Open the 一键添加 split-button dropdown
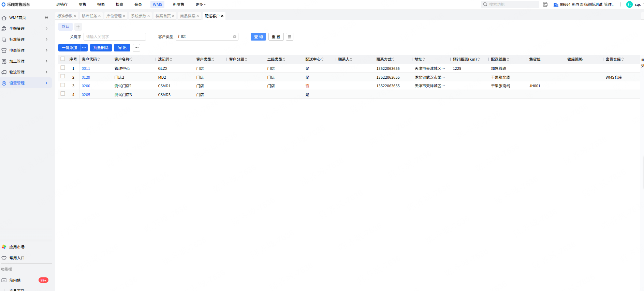 [x=84, y=48]
